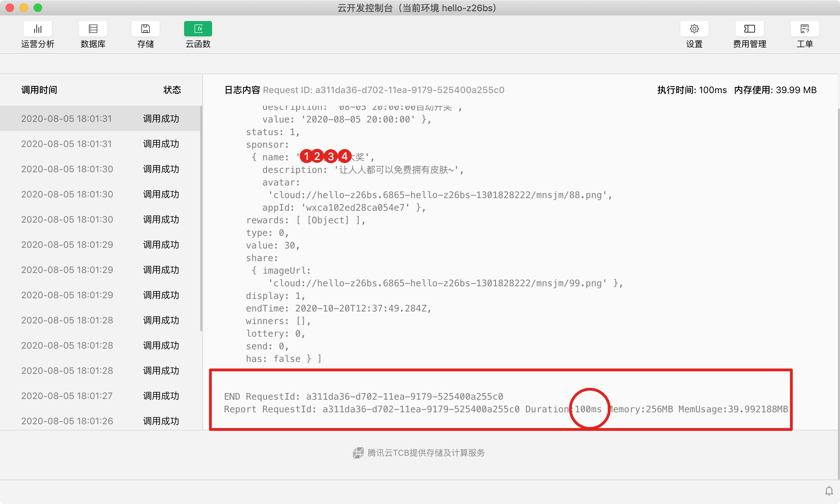
Task: Click the Request ID text in header
Action: [383, 90]
